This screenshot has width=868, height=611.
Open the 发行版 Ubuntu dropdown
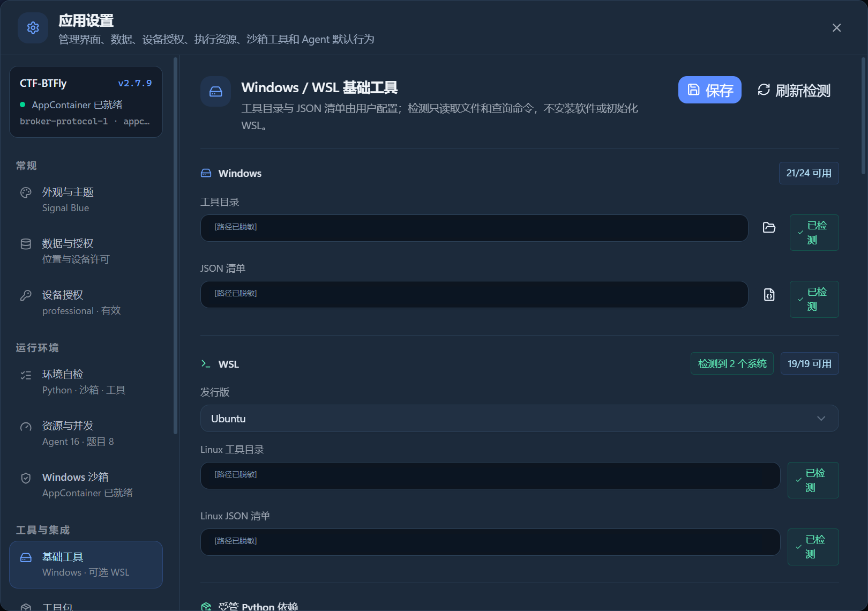pyautogui.click(x=519, y=419)
